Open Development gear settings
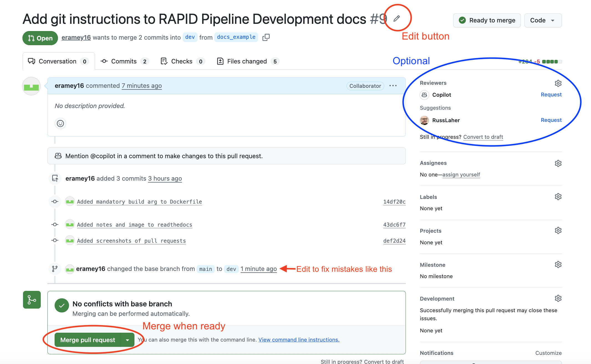The width and height of the screenshot is (591, 364). coord(558,298)
